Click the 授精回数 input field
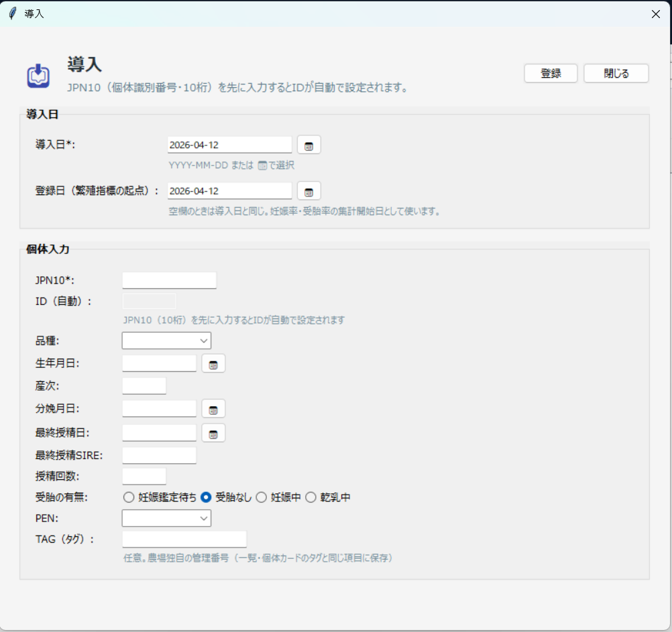This screenshot has width=672, height=632. click(x=144, y=476)
